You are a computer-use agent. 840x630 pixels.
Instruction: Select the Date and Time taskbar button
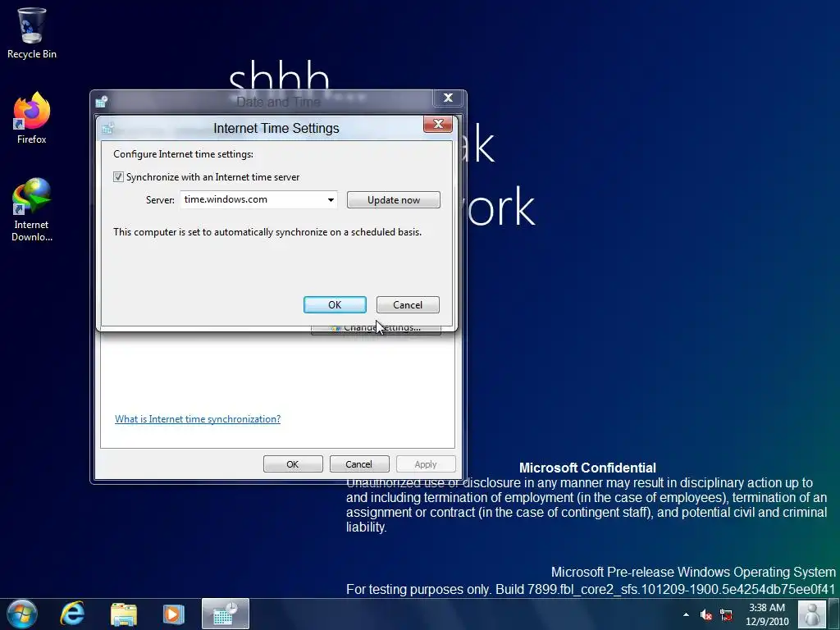click(x=226, y=614)
